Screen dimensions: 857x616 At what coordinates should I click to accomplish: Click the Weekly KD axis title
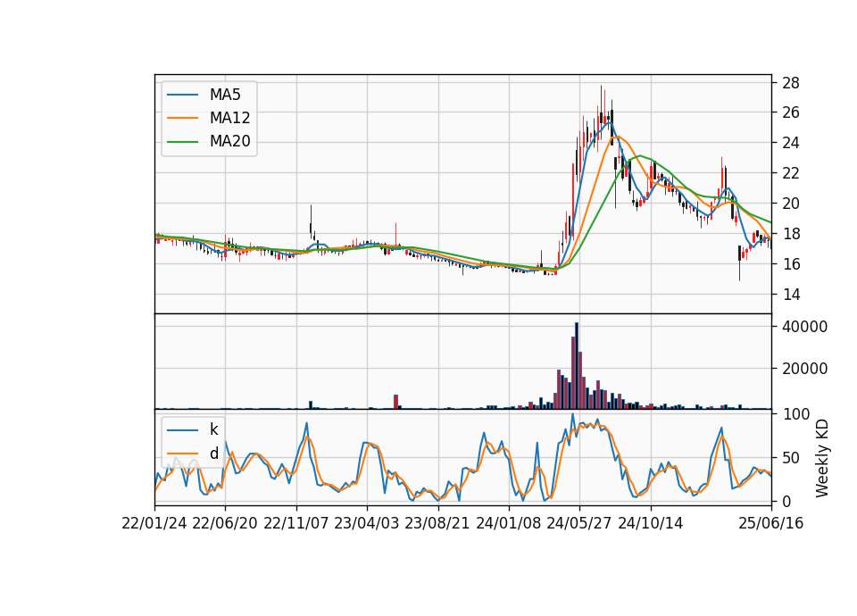click(x=822, y=459)
